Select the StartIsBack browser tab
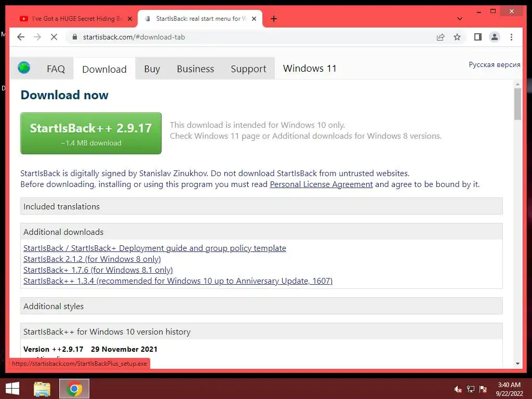The image size is (532, 399). [x=199, y=19]
